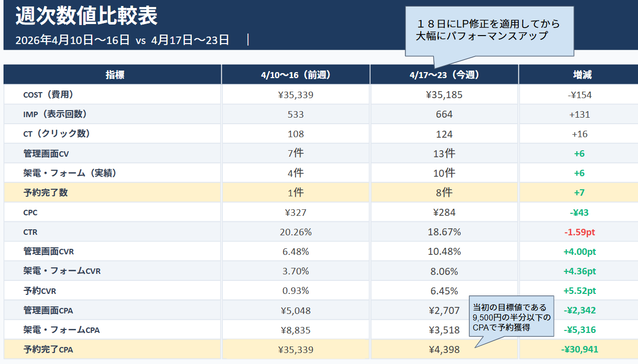Image resolution: width=638 pixels, height=364 pixels.
Task: Click the 増減 column header
Action: (578, 75)
